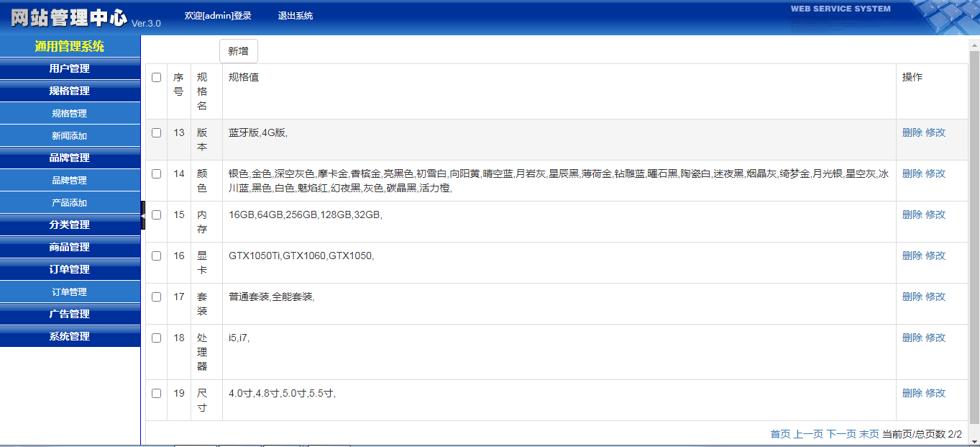Collapse the 订单管理 sidebar section header

point(70,269)
